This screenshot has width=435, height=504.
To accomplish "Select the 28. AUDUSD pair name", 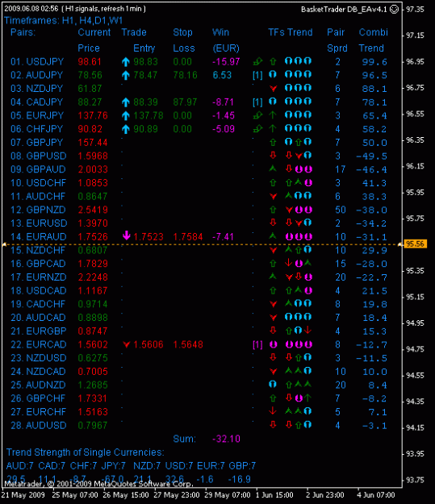I will pyautogui.click(x=38, y=425).
